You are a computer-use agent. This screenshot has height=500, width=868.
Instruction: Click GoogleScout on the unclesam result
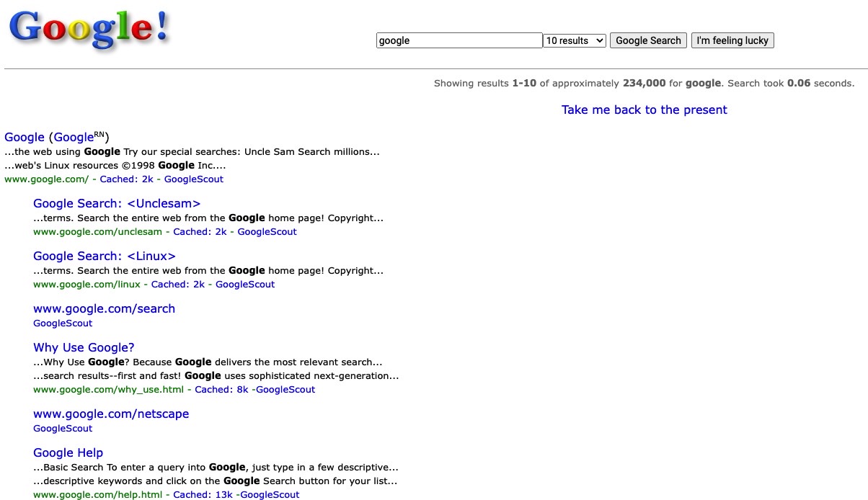(267, 231)
